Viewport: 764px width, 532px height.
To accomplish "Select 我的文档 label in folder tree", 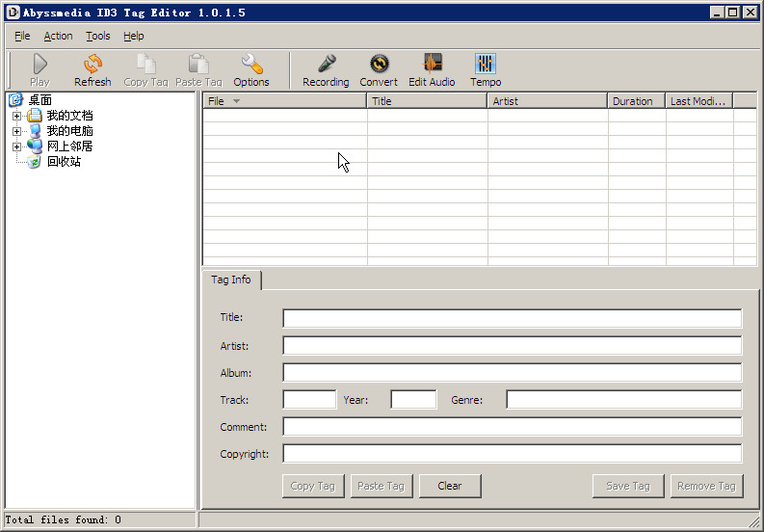I will pyautogui.click(x=69, y=116).
